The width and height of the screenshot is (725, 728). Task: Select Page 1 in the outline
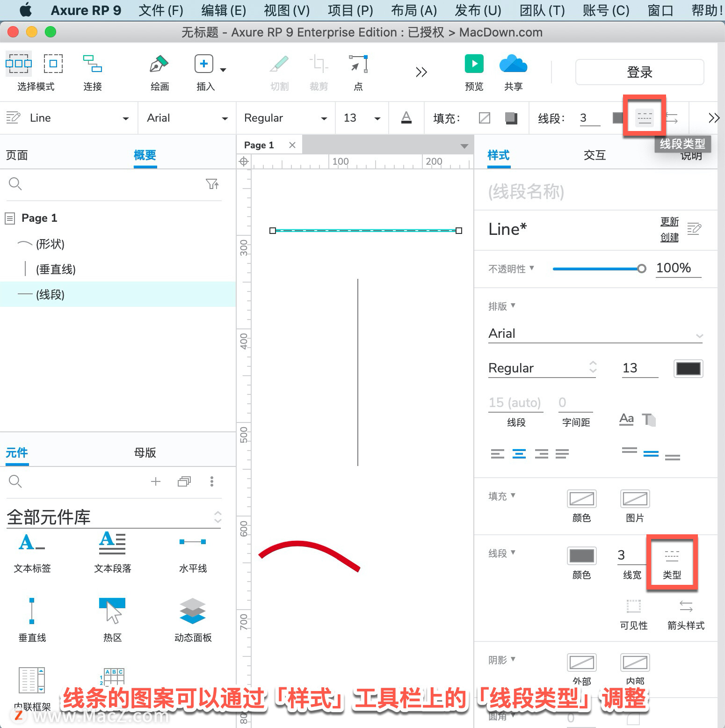tap(39, 218)
